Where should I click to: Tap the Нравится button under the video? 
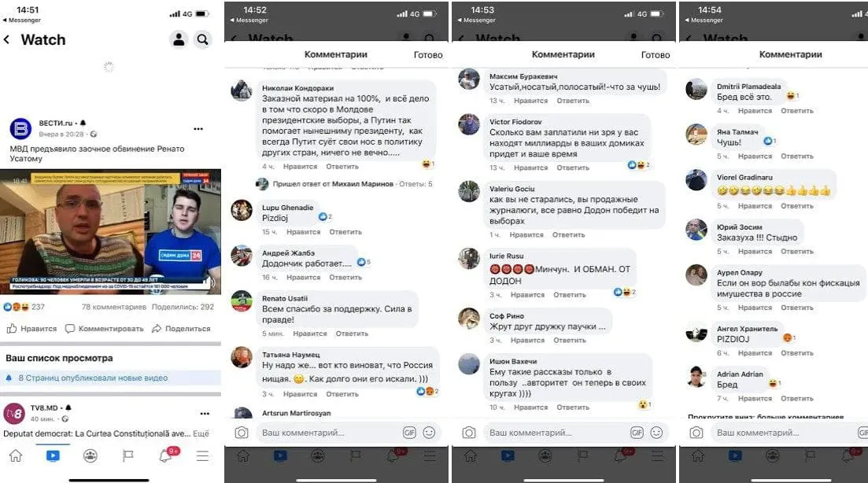click(x=32, y=329)
